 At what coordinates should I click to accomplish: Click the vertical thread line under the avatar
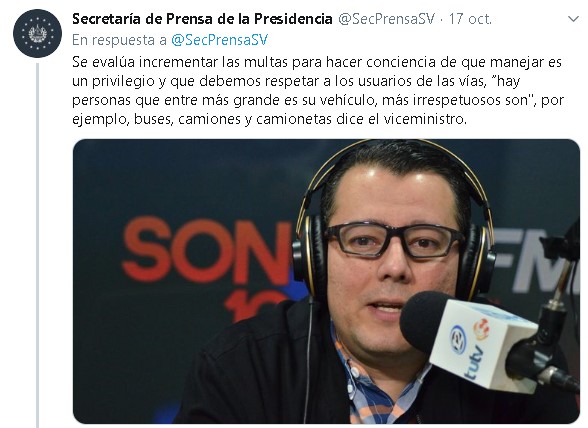click(x=38, y=246)
